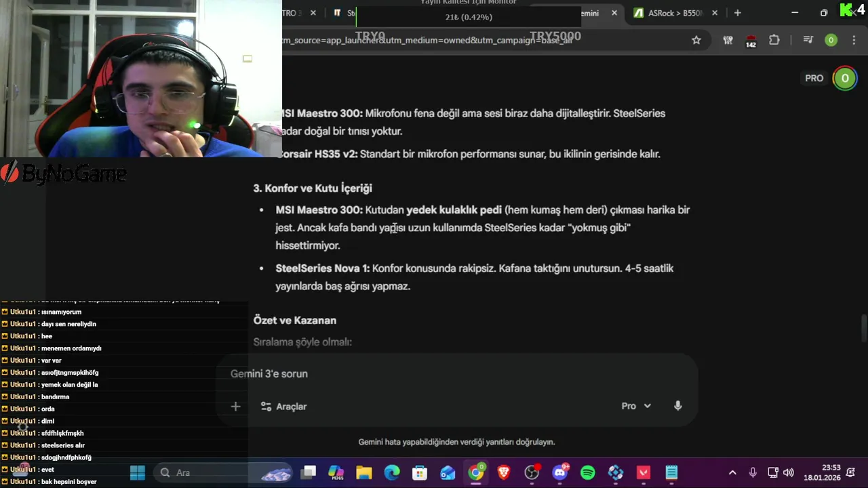
Task: Click the 'Corsair HS35 v2:' text
Action: click(317, 154)
